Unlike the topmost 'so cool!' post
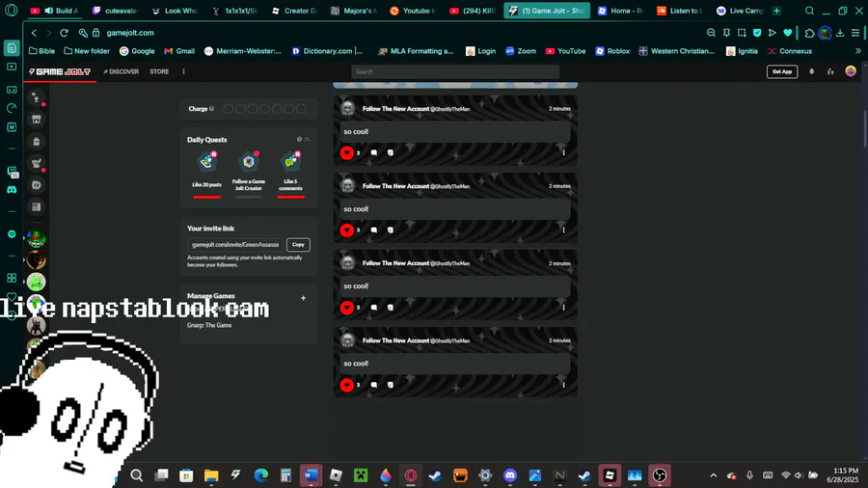 346,152
